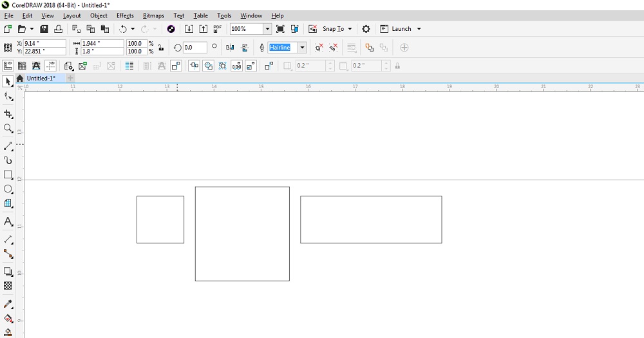Select the Color Eyedropper tool
644x338 pixels.
click(8, 304)
